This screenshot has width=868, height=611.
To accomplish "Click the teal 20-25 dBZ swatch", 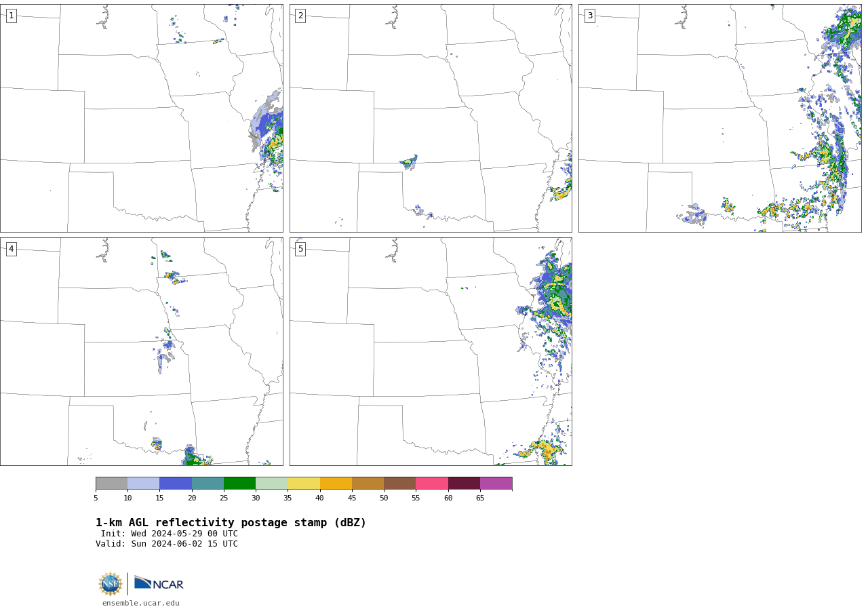I will click(x=208, y=484).
